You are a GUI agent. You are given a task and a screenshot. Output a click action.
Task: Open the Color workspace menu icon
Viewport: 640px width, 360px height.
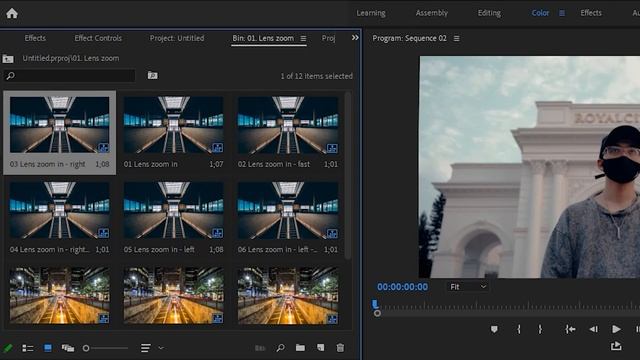562,13
